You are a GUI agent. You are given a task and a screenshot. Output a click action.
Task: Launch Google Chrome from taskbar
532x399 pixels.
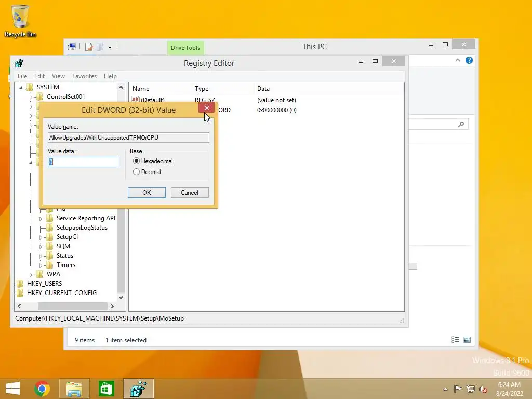(42, 389)
